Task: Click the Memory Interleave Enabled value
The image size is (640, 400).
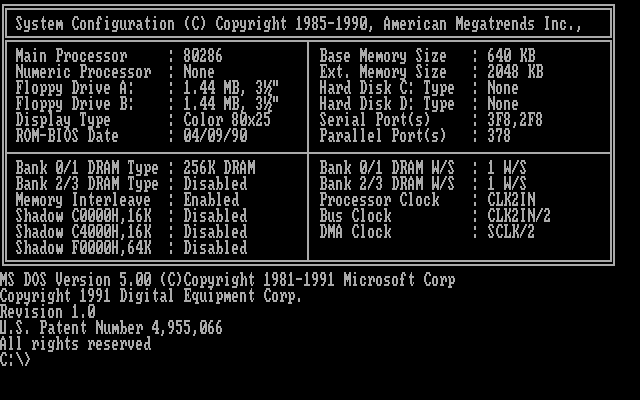Action: pyautogui.click(x=211, y=200)
